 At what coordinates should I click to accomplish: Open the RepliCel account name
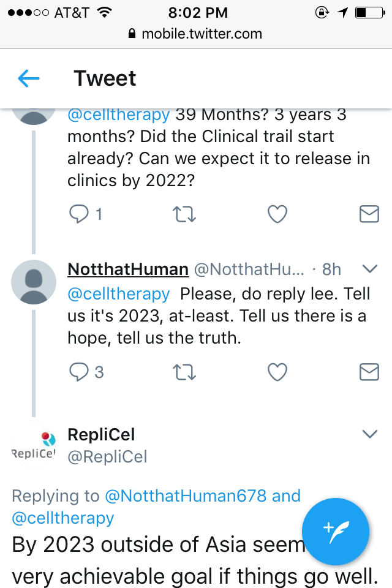(x=101, y=435)
